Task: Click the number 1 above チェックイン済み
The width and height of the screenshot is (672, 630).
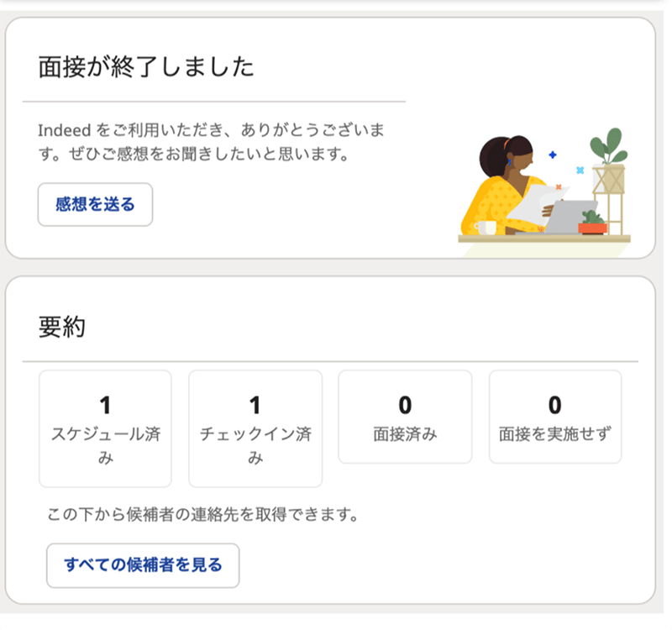Action: [x=255, y=405]
